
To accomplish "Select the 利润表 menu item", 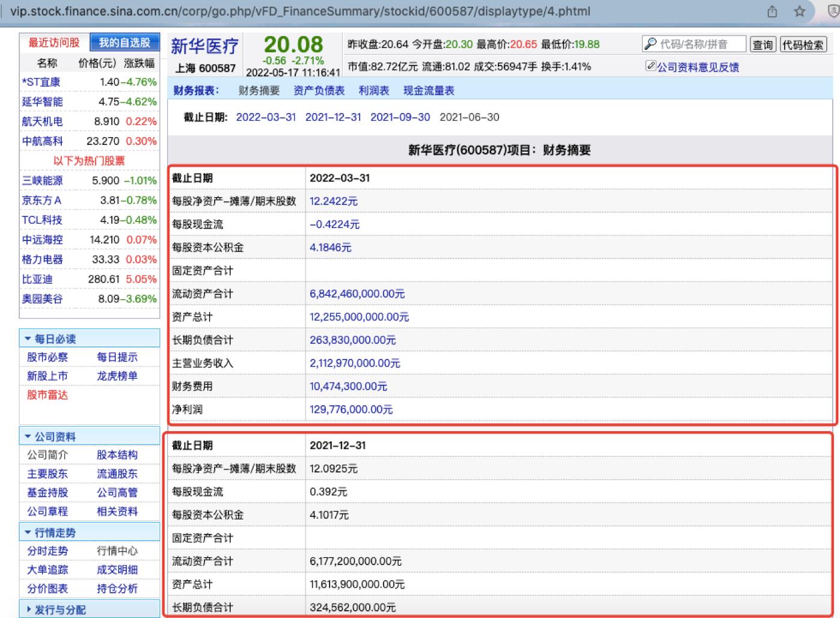I will tap(373, 90).
